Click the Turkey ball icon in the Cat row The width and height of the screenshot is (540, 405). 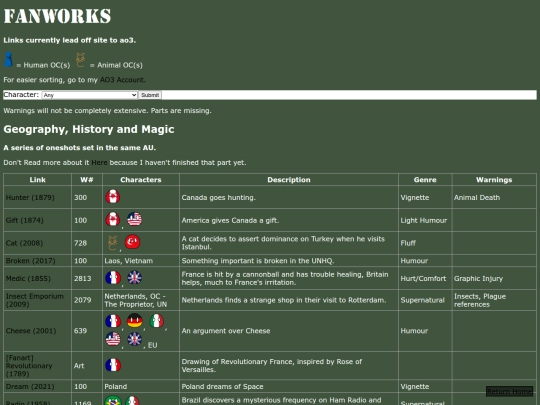click(x=132, y=242)
